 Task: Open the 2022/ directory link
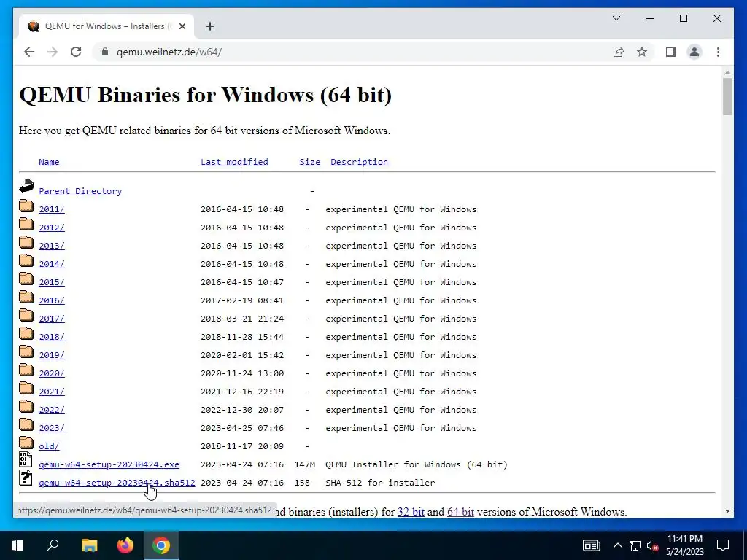coord(52,410)
